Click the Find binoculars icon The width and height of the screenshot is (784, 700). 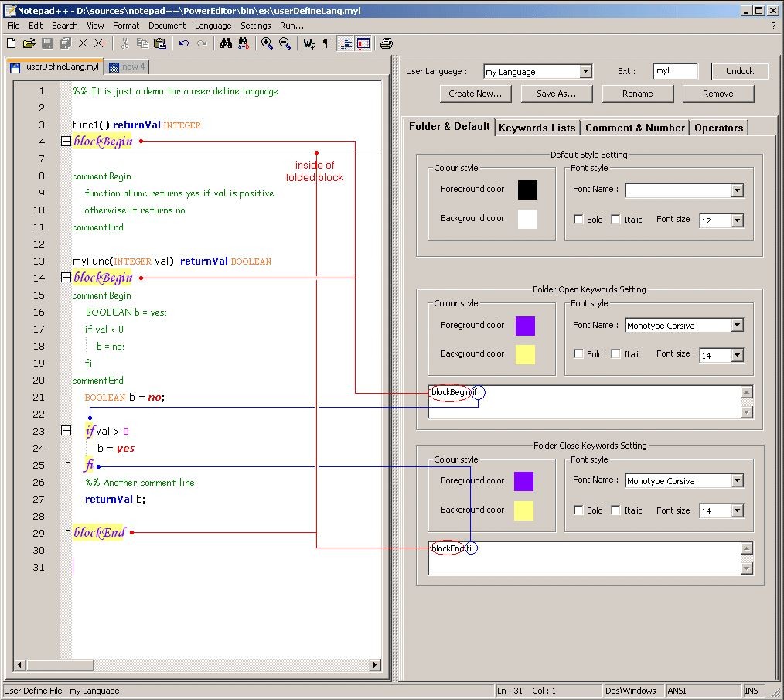coord(226,43)
